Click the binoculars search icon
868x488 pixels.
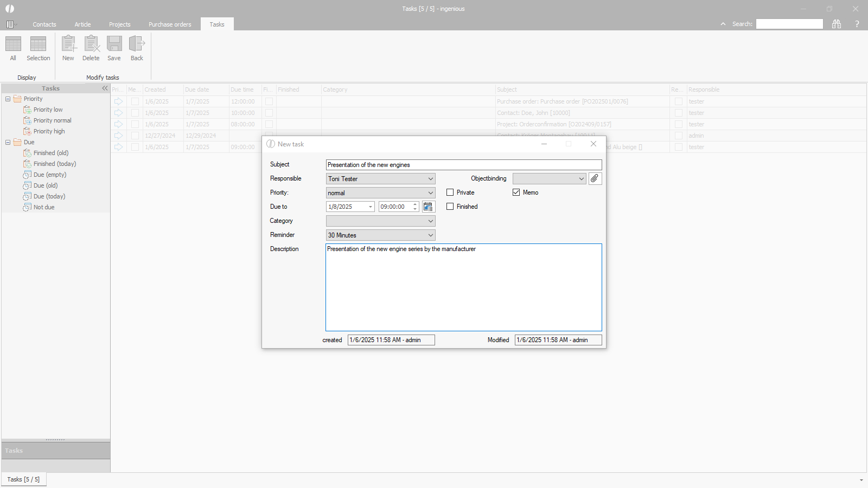coord(837,24)
